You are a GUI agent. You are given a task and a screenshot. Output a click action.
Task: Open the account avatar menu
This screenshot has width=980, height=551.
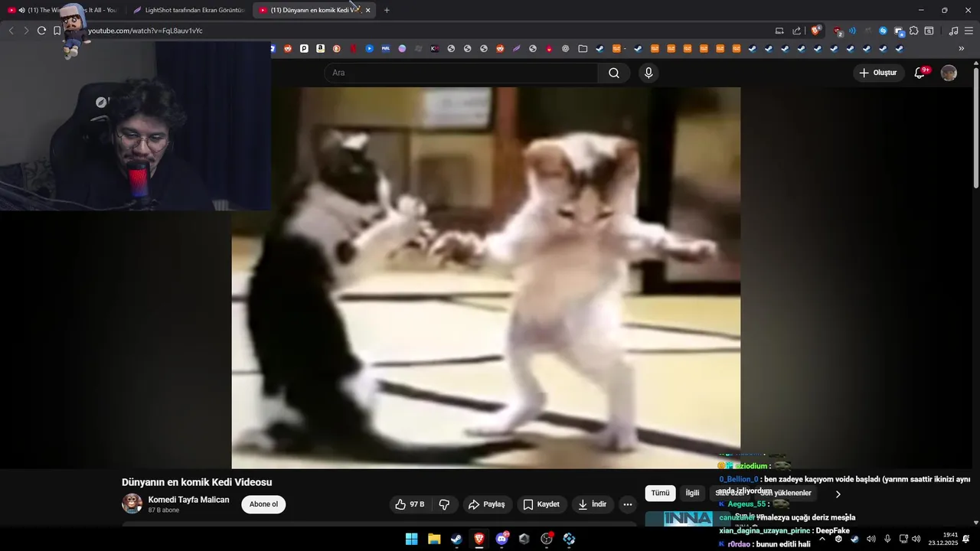[949, 73]
